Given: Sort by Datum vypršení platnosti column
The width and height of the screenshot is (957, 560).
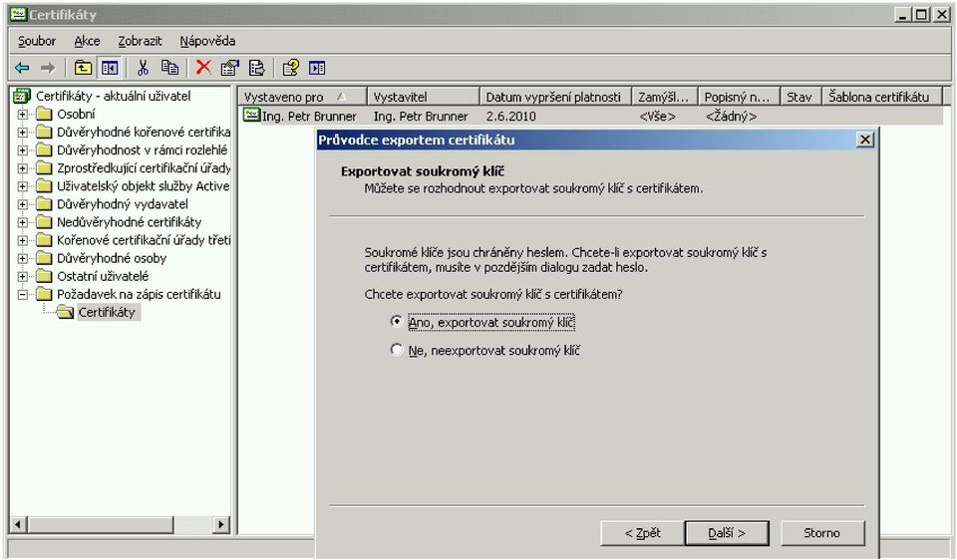Looking at the screenshot, I should [x=555, y=97].
